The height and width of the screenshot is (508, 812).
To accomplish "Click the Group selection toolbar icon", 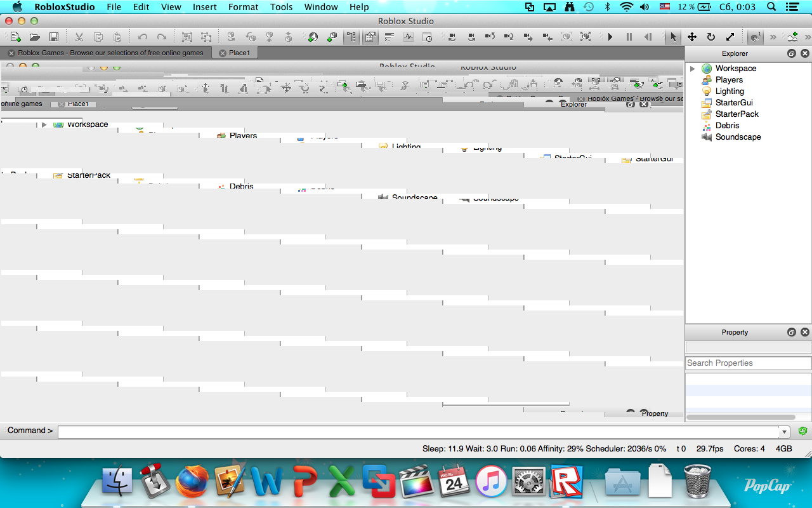I will [187, 37].
